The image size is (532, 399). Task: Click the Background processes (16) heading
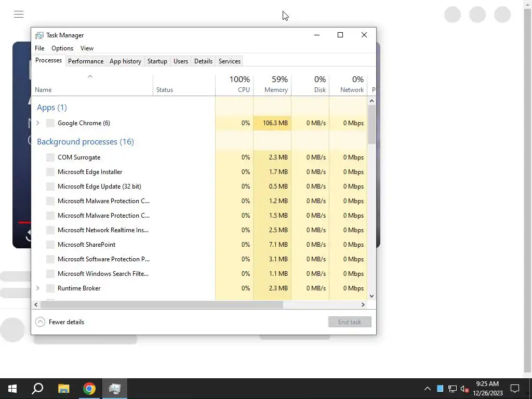click(x=86, y=142)
